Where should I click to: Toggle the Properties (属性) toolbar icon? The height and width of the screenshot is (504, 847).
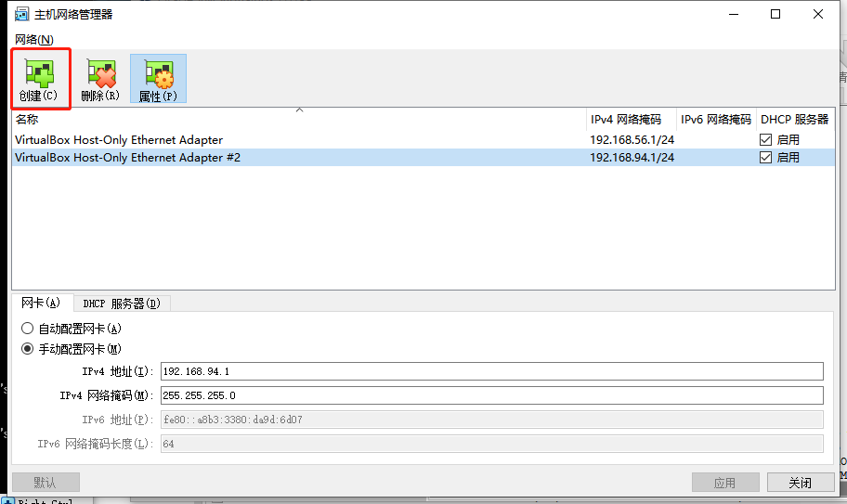click(158, 79)
